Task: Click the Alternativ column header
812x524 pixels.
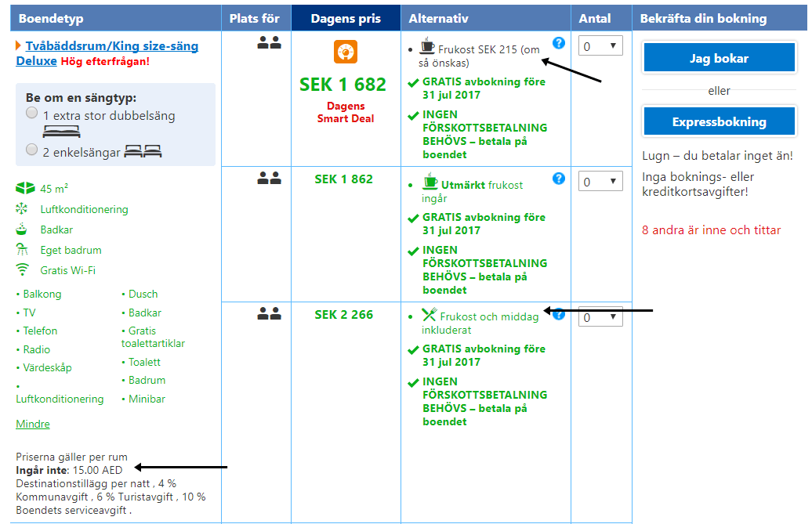Action: coord(438,18)
